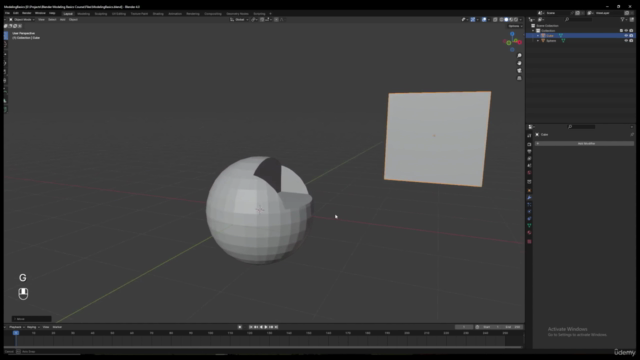Open the viewport Options dropdown
The image size is (640, 360).
coord(515,26)
